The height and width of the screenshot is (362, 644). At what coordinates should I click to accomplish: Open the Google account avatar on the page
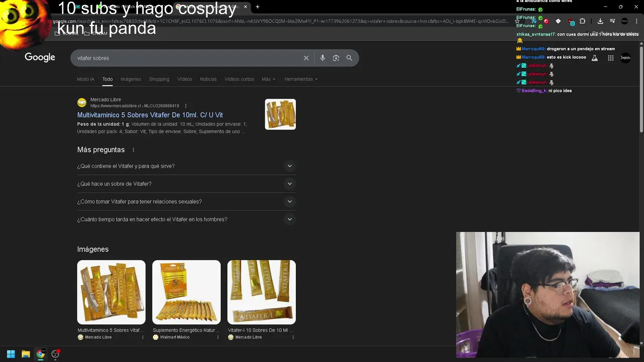point(626,58)
